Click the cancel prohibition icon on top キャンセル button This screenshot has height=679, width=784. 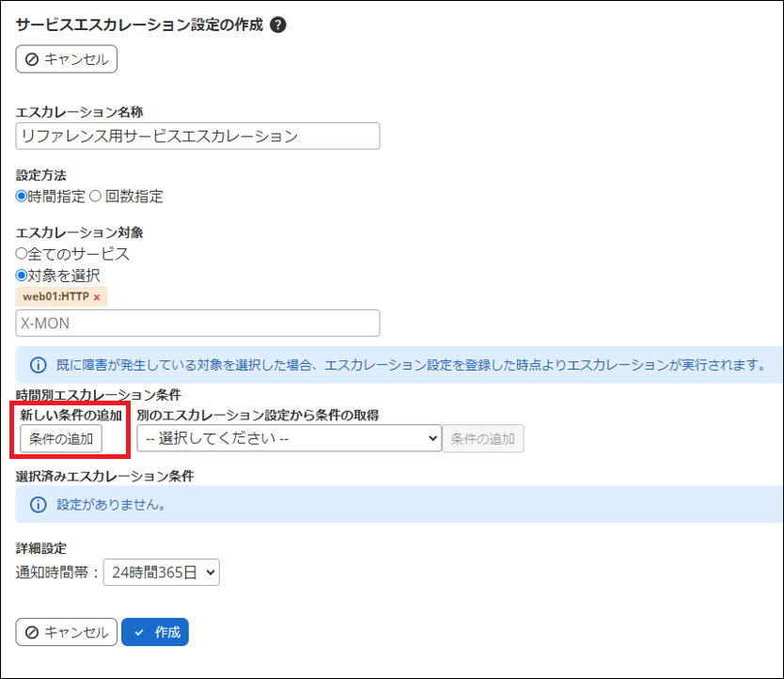click(x=32, y=58)
